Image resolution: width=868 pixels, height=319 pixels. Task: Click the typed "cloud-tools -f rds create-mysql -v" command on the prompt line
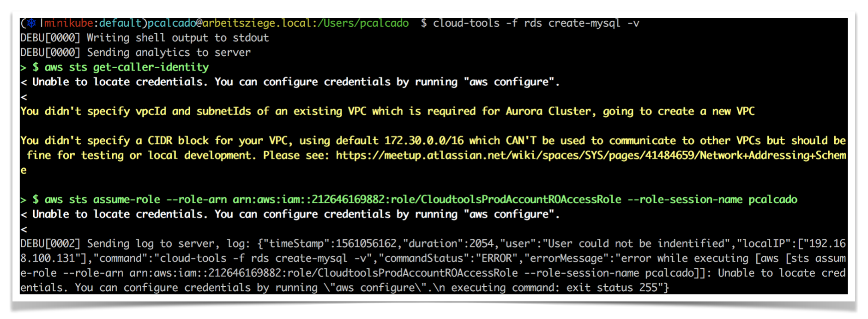pos(536,23)
